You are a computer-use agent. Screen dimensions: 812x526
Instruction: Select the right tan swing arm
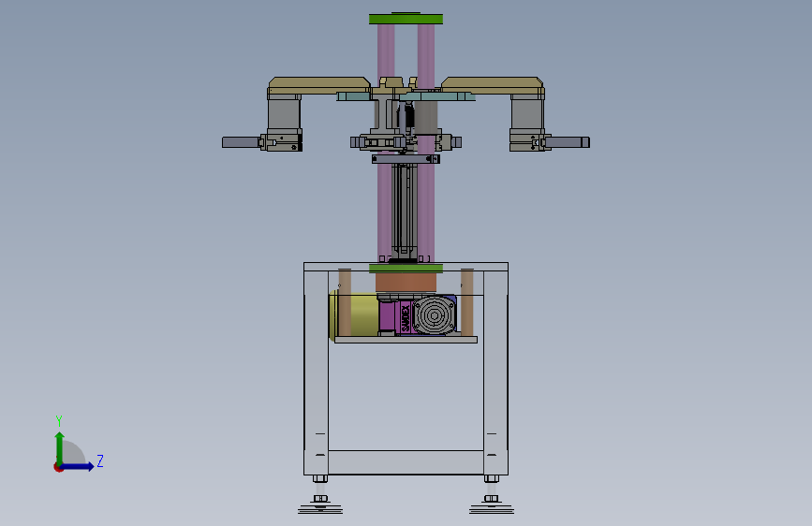pyautogui.click(x=493, y=85)
